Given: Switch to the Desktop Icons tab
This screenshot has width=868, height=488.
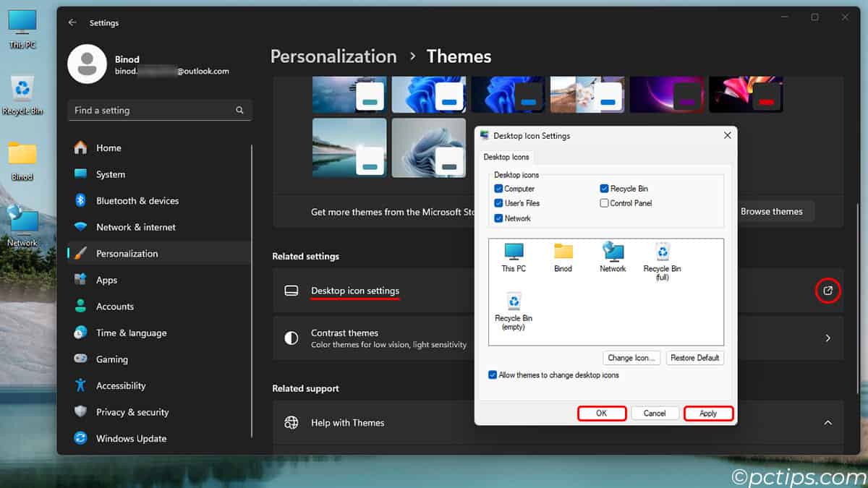Looking at the screenshot, I should pyautogui.click(x=506, y=157).
